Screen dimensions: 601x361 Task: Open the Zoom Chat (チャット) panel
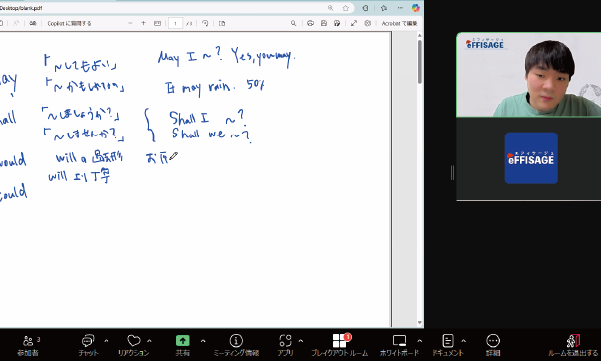coord(88,345)
